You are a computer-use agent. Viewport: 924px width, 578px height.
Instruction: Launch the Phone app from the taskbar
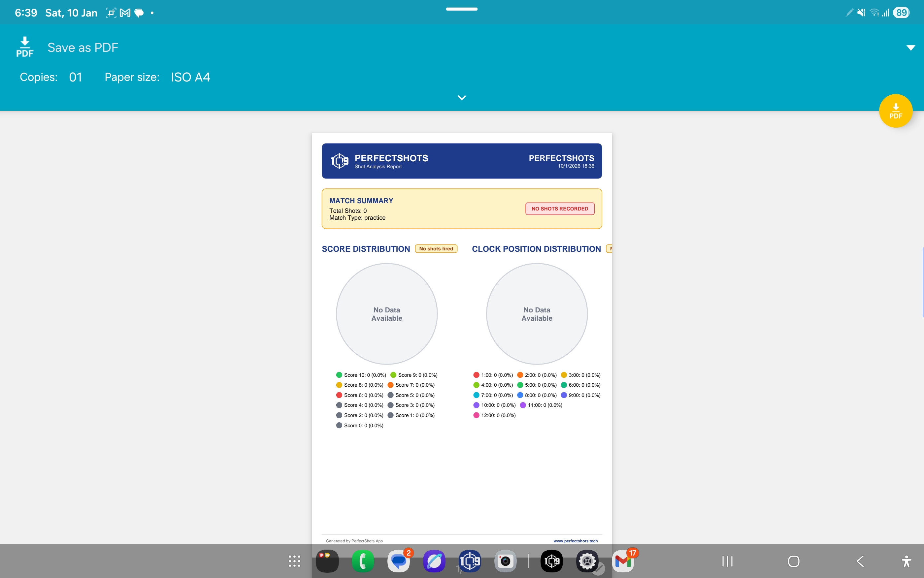click(x=362, y=561)
